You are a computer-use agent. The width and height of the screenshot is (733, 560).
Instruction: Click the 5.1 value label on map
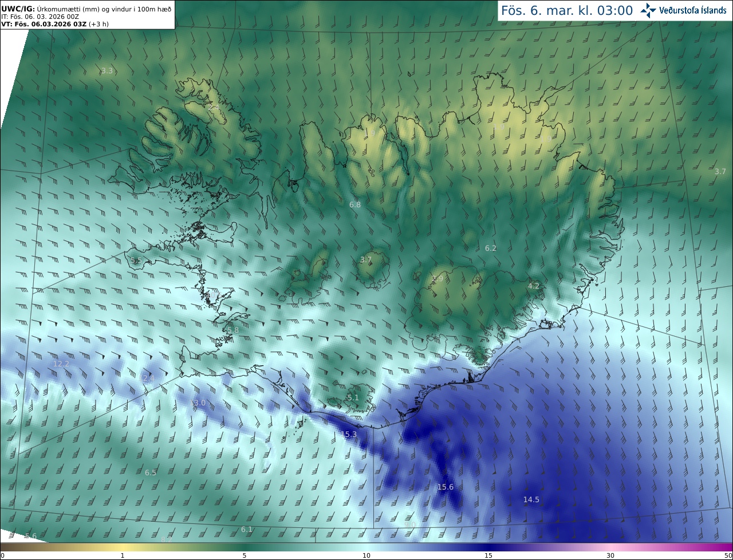353,398
